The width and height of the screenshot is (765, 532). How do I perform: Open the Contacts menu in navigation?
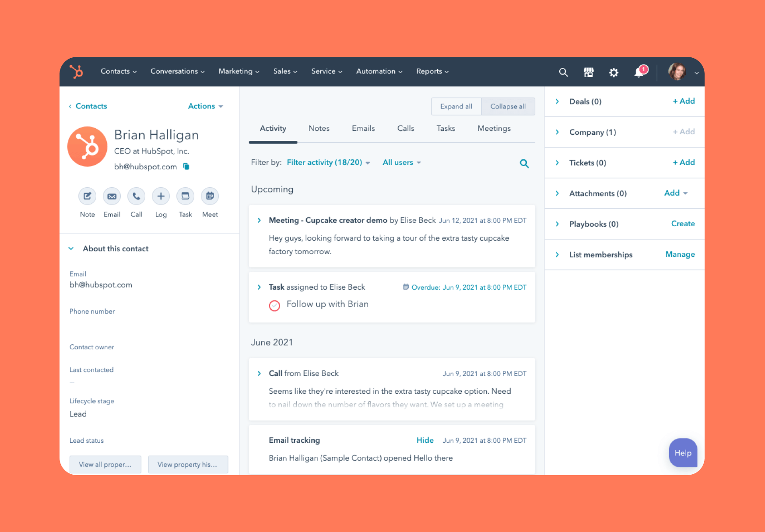tap(119, 71)
